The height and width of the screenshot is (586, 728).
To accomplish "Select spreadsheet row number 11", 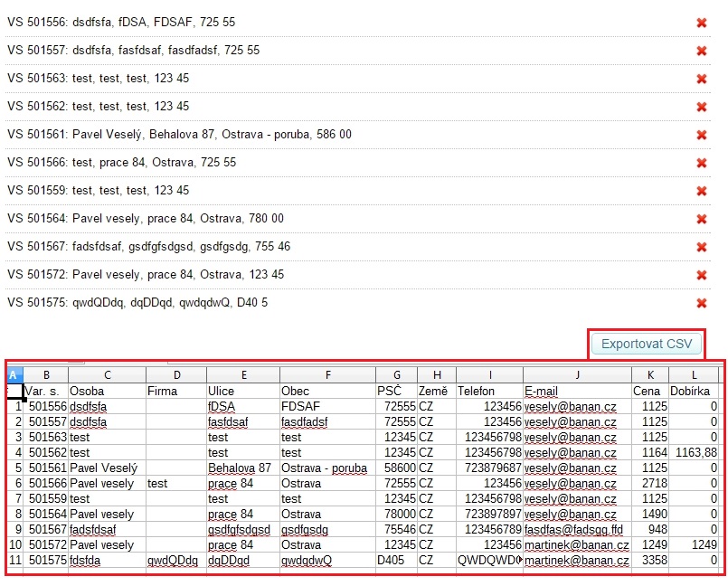I will tap(14, 560).
